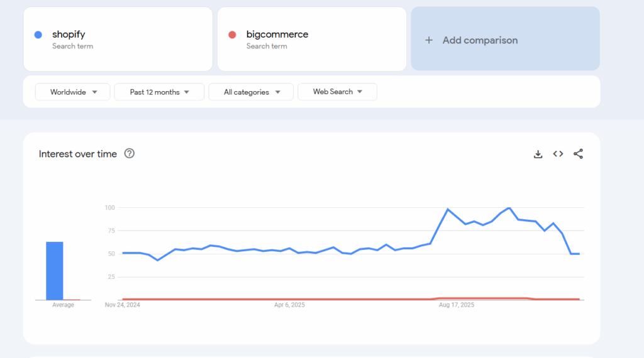The width and height of the screenshot is (644, 358).
Task: Click the Interest over time heading
Action: click(x=78, y=154)
